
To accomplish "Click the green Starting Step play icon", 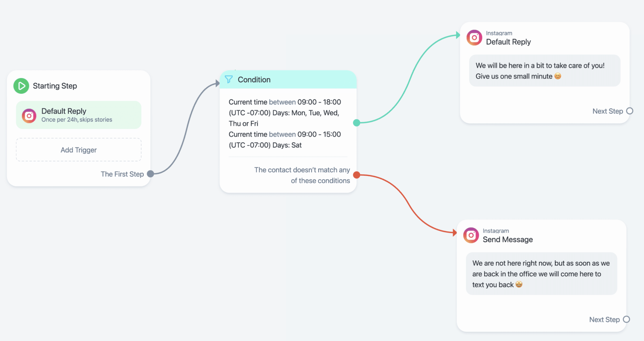I will tap(21, 86).
